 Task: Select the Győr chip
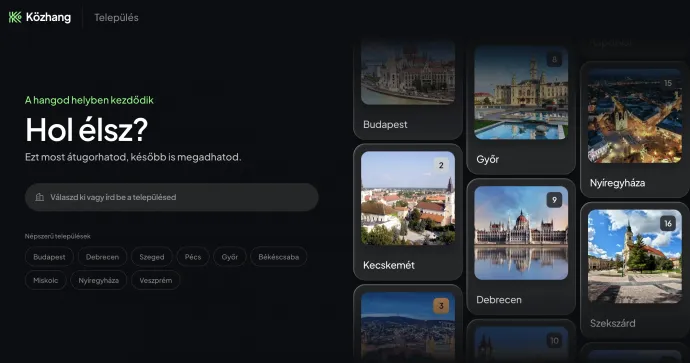pyautogui.click(x=230, y=257)
